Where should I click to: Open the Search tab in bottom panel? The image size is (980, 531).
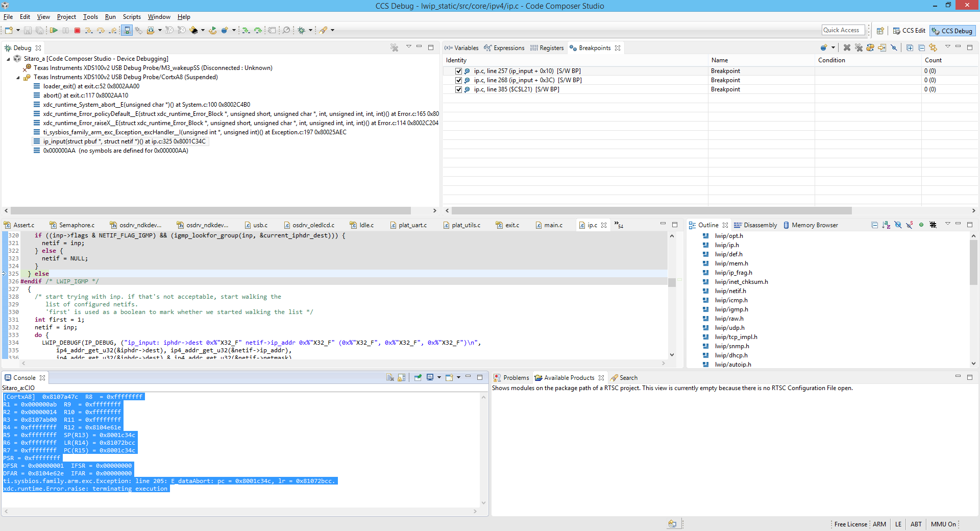(x=624, y=378)
